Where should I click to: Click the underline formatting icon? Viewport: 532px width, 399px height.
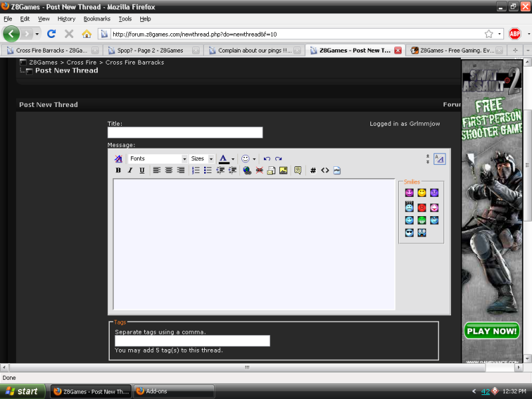[x=142, y=170]
